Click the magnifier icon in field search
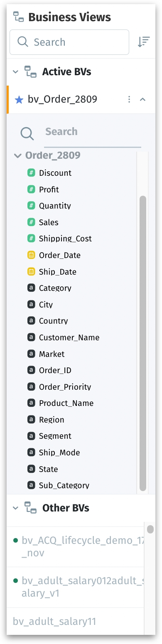The image size is (162, 644). point(27,133)
